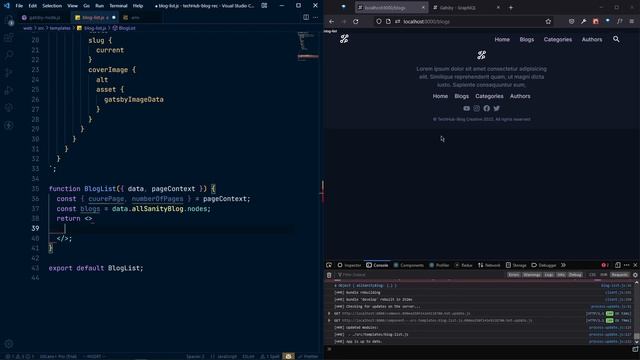Activate the DevTools element picker icon
The height and width of the screenshot is (360, 640).
329,265
